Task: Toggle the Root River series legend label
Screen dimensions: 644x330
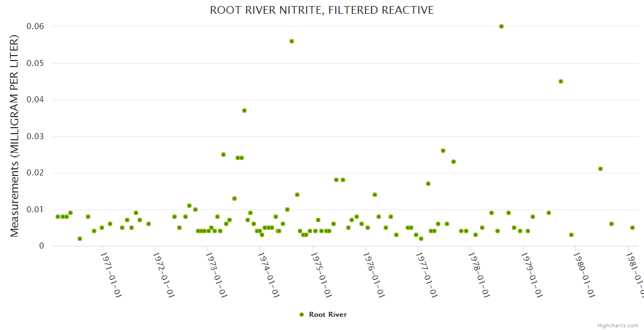Action: coord(328,315)
